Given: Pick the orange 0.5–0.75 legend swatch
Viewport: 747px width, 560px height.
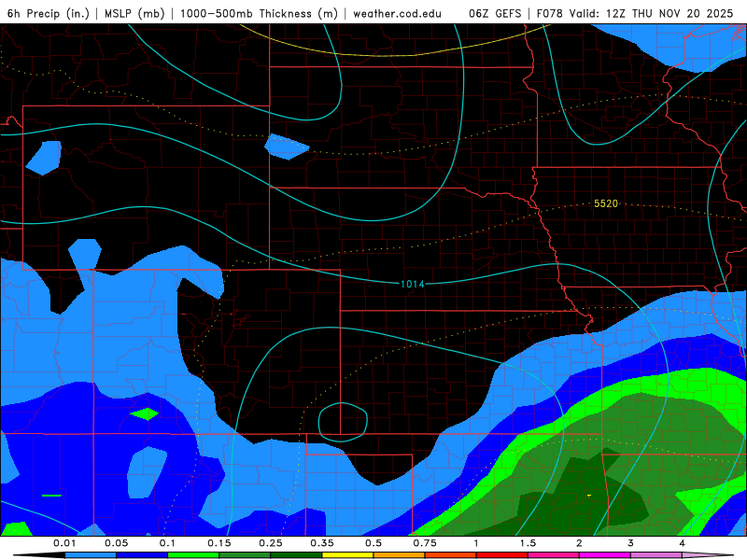Looking at the screenshot, I should click(x=400, y=555).
